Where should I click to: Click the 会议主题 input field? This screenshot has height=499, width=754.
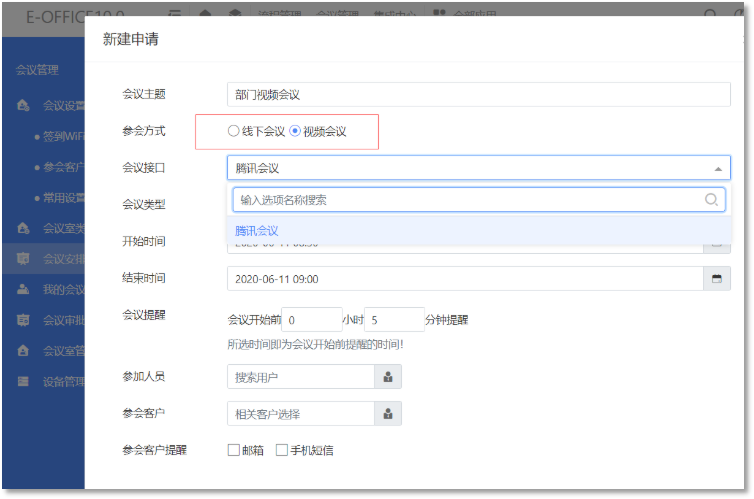click(x=478, y=94)
